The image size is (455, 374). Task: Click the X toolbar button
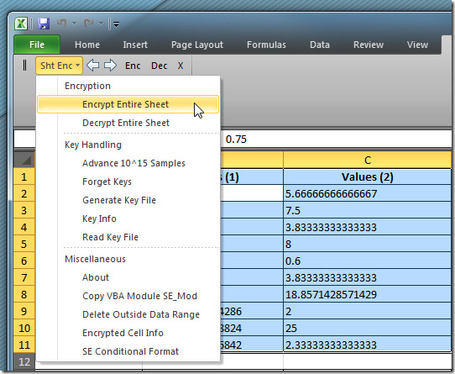click(180, 66)
